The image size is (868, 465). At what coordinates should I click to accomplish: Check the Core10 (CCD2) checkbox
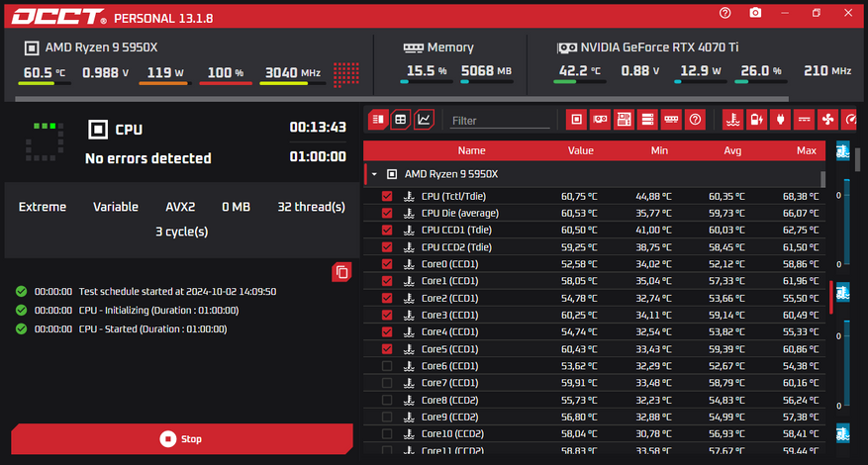(387, 433)
